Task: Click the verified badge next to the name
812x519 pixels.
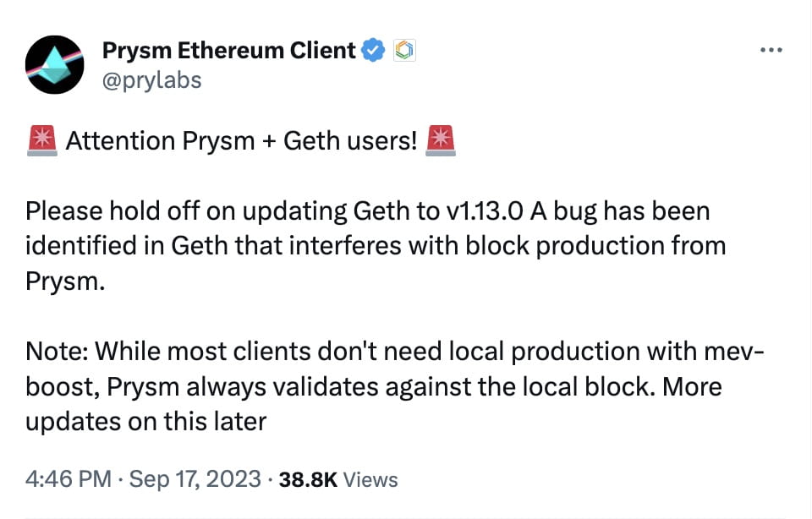Action: point(372,49)
